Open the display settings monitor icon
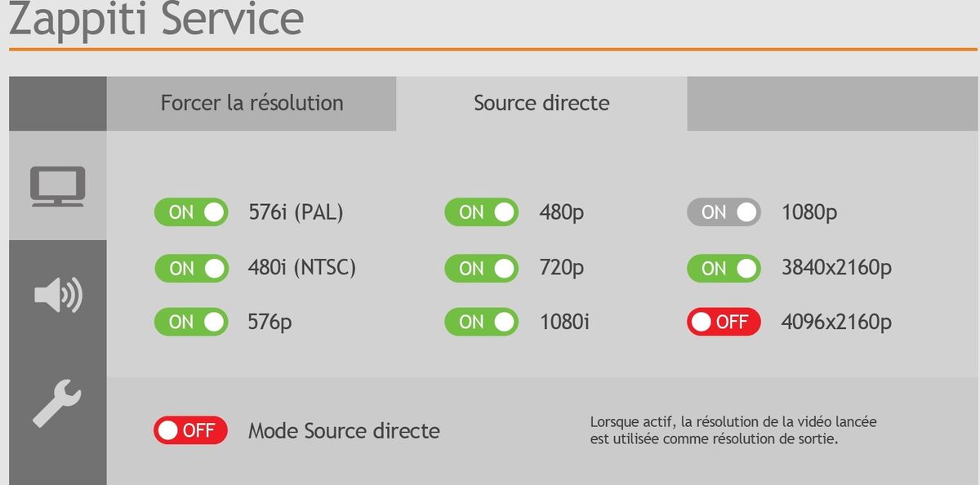The image size is (980, 485). pos(57,186)
